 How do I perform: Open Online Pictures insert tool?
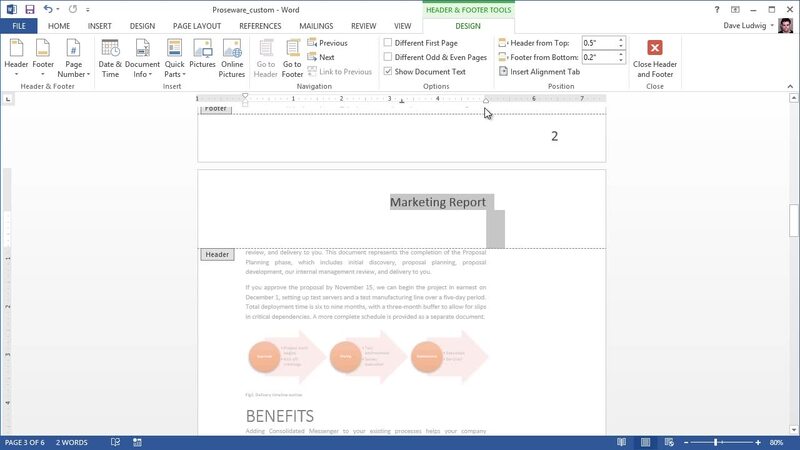(232, 56)
